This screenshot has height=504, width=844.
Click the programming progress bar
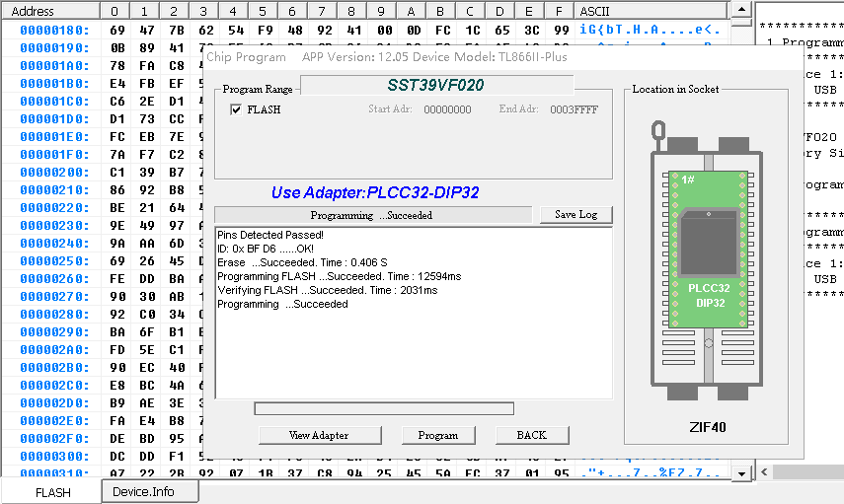384,408
